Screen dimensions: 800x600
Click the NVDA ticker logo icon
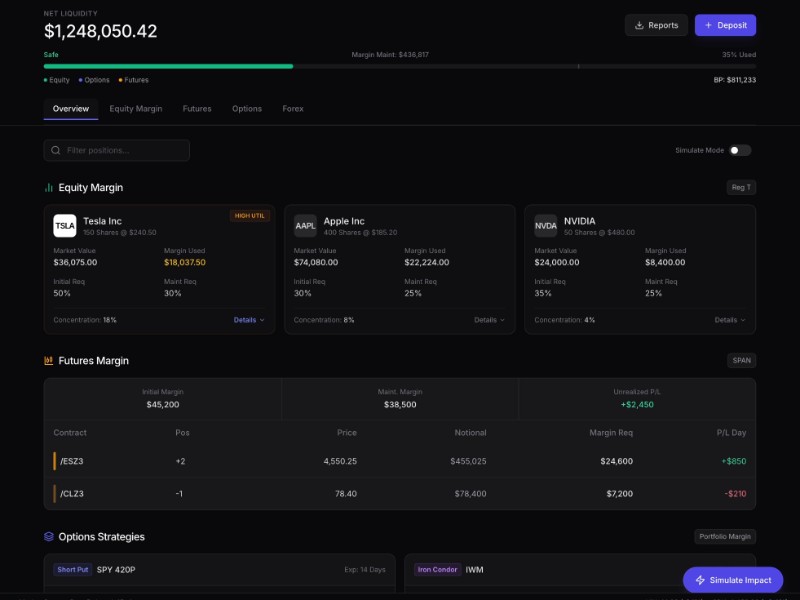[x=546, y=225]
